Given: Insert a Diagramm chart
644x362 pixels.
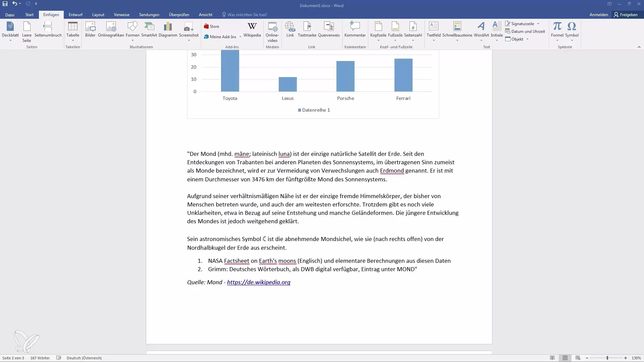Looking at the screenshot, I should pyautogui.click(x=168, y=30).
